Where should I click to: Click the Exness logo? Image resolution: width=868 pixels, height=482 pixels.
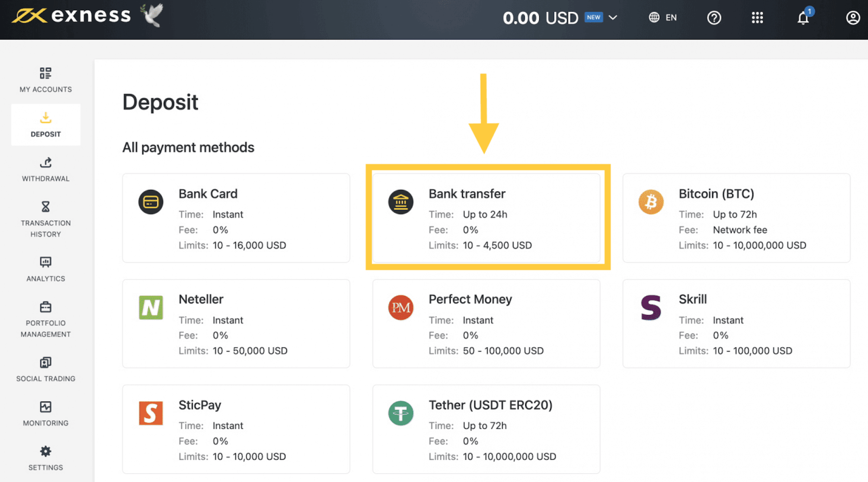(x=72, y=16)
